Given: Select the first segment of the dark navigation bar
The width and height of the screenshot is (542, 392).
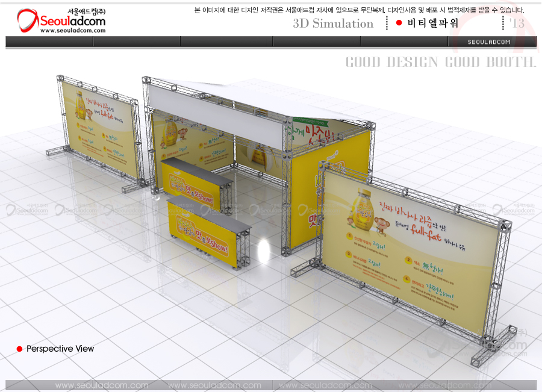Looking at the screenshot, I should click(x=49, y=42).
